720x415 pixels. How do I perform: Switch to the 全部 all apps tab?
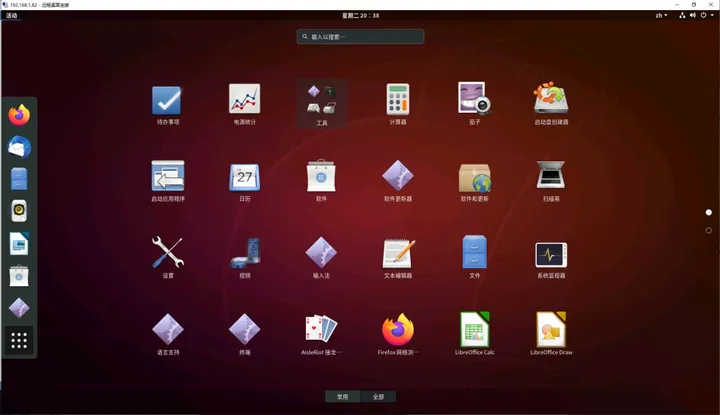(378, 397)
